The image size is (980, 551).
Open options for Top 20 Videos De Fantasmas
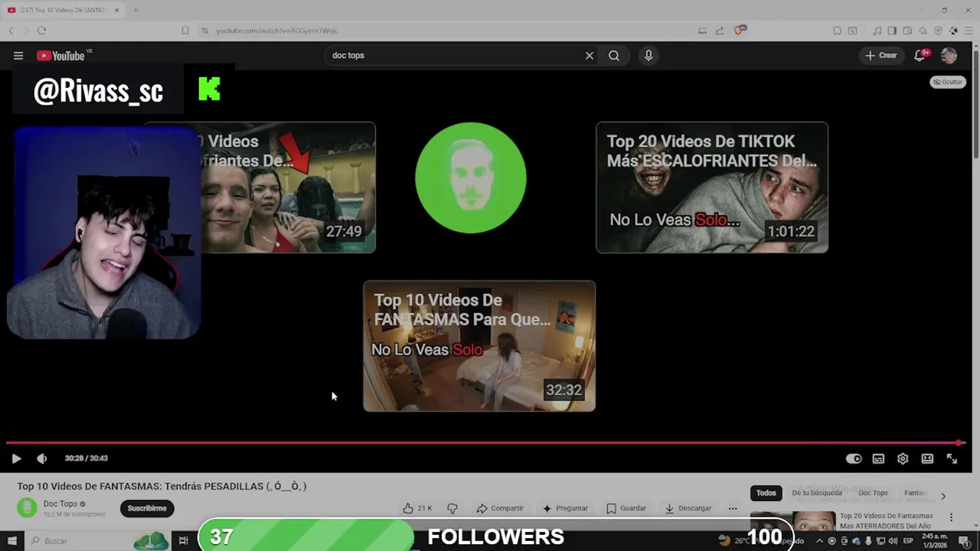pyautogui.click(x=952, y=517)
